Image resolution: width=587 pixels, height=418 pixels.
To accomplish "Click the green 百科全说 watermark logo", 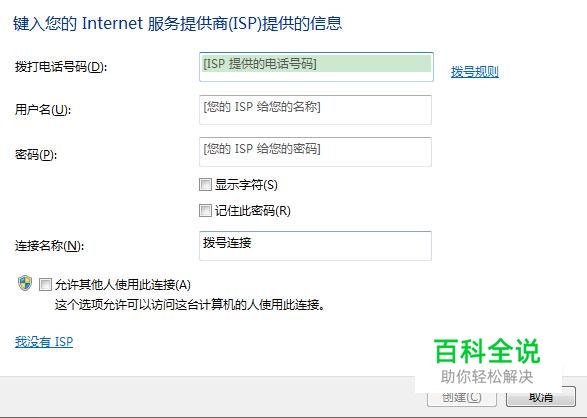I will coord(487,351).
